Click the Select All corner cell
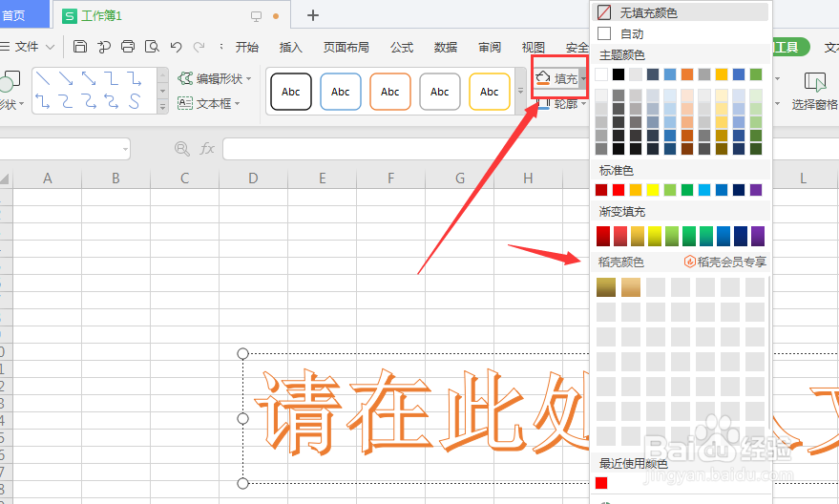This screenshot has width=839, height=504. pyautogui.click(x=6, y=178)
